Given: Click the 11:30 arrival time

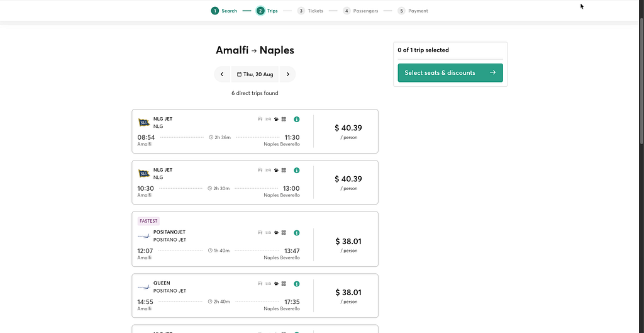Looking at the screenshot, I should pos(292,137).
